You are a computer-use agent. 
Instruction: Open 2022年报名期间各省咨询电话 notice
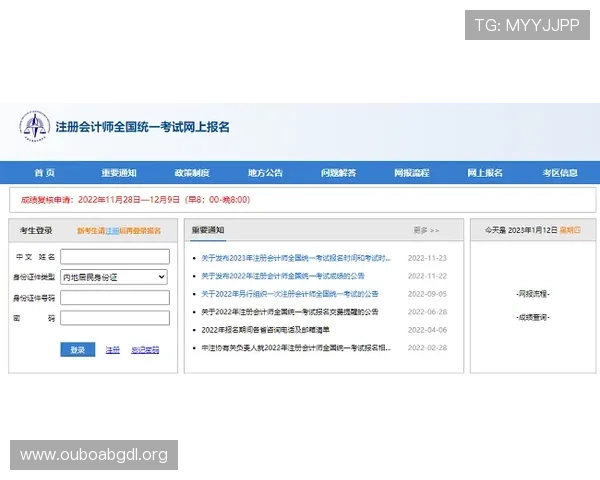pyautogui.click(x=265, y=330)
